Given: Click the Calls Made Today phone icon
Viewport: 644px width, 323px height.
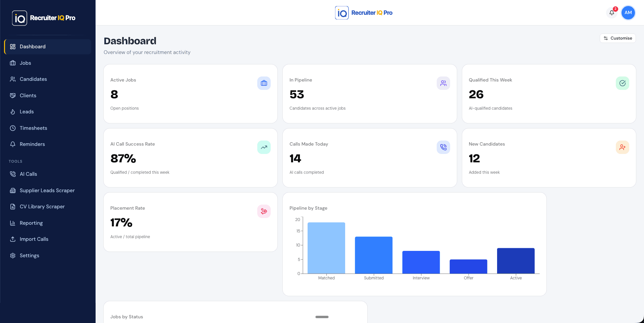Looking at the screenshot, I should (443, 147).
